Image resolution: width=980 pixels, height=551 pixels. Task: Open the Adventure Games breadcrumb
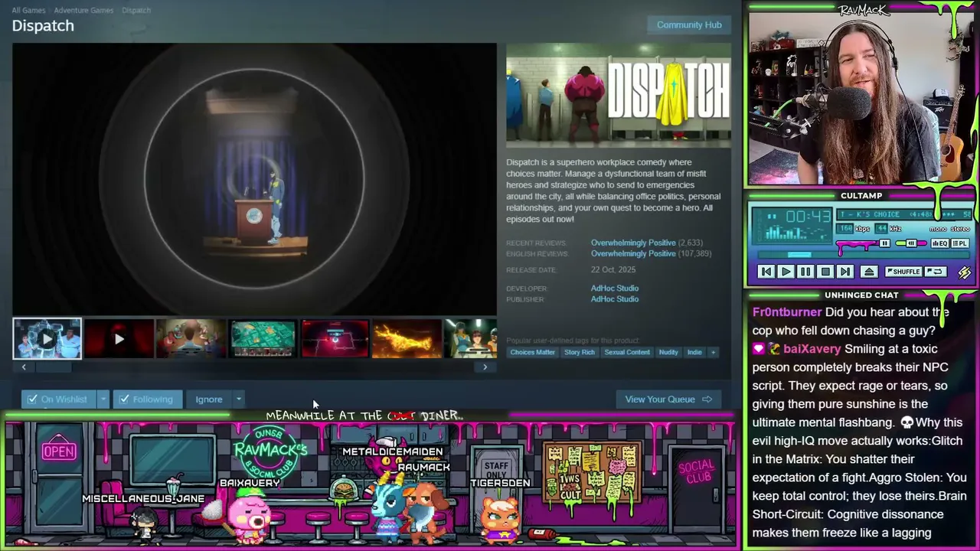tap(84, 10)
